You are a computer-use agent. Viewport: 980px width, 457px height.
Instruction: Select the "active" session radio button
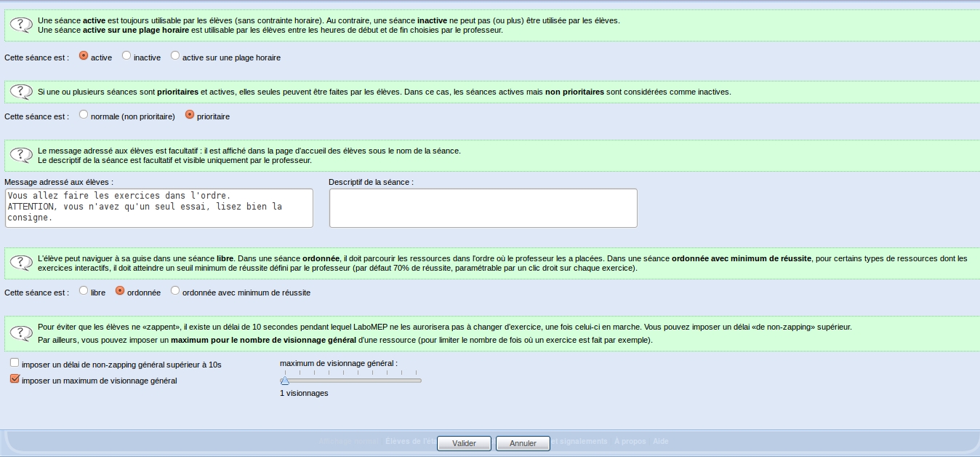[x=84, y=56]
